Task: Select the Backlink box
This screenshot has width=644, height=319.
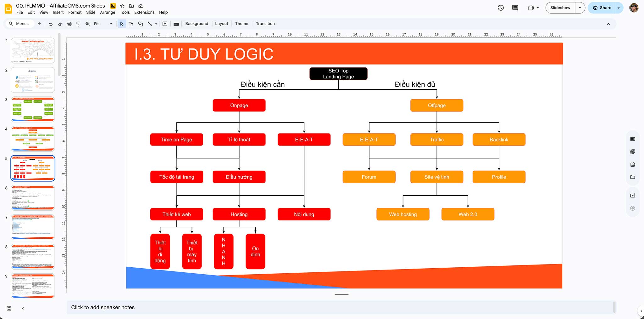Action: [x=499, y=140]
